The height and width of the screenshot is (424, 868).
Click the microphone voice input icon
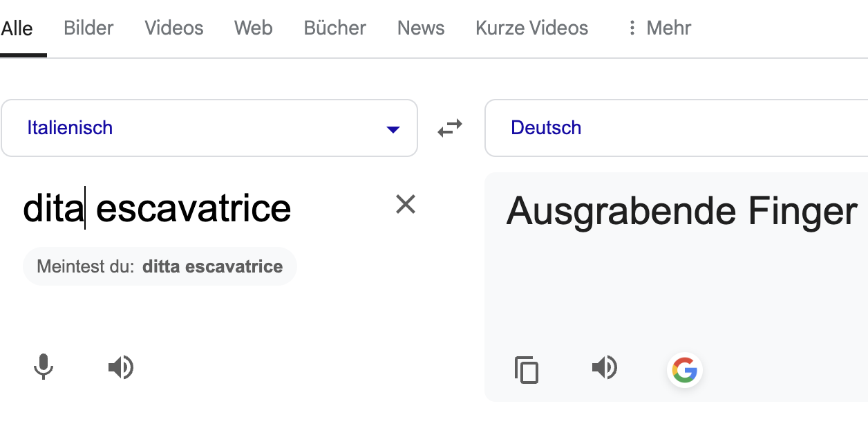click(44, 367)
